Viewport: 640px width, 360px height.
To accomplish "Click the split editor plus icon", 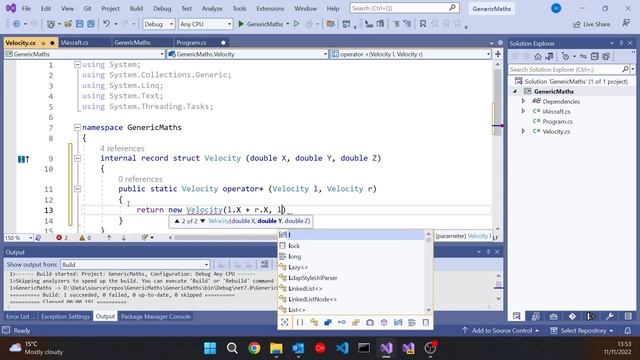I will (498, 54).
